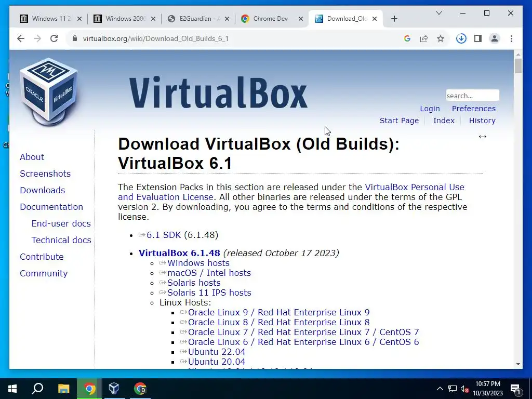Close the Windows 2000 tab

point(153,19)
